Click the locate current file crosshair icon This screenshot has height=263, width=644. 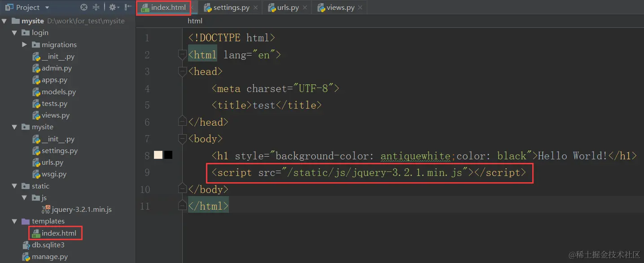tap(83, 7)
